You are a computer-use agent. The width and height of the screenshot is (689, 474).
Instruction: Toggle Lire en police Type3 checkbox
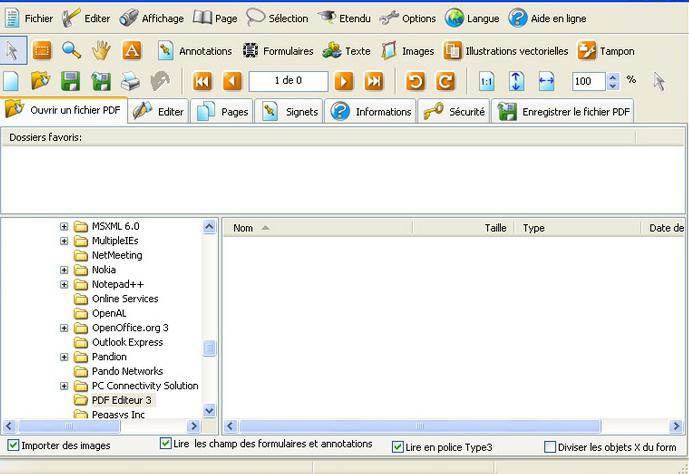398,447
